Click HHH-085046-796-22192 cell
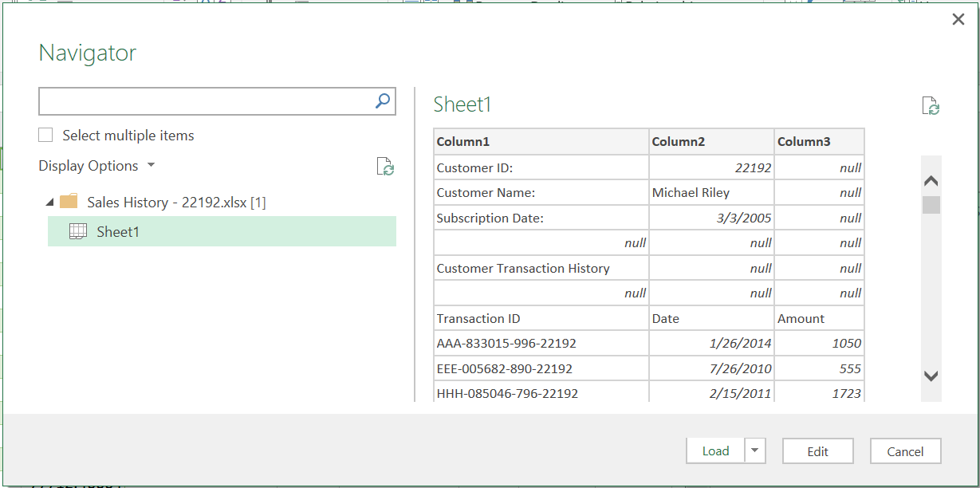The width and height of the screenshot is (980, 488). point(541,392)
